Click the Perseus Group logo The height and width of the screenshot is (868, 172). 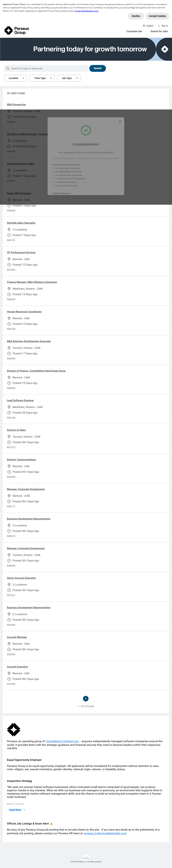click(17, 31)
